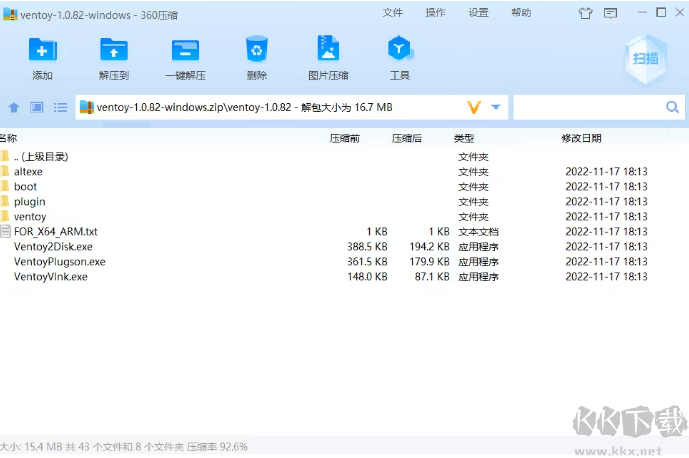689x458 pixels.
Task: Go up one directory level arrow
Action: tap(14, 107)
